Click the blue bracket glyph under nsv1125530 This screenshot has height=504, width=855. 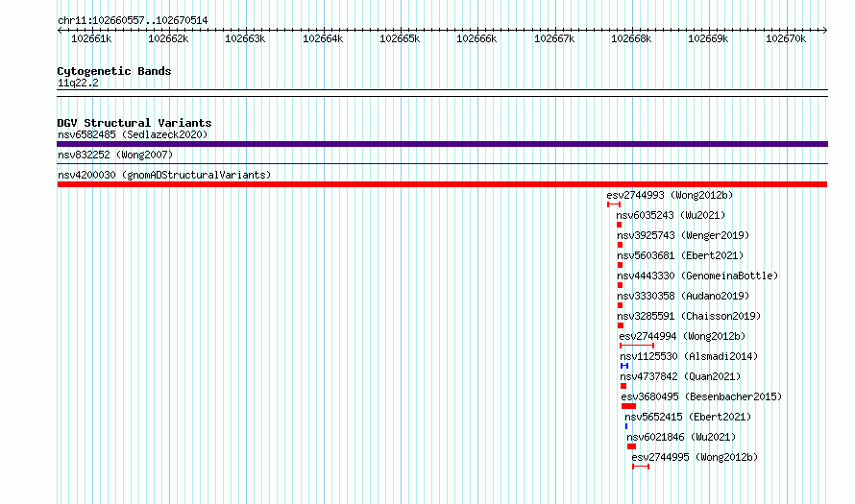click(624, 366)
